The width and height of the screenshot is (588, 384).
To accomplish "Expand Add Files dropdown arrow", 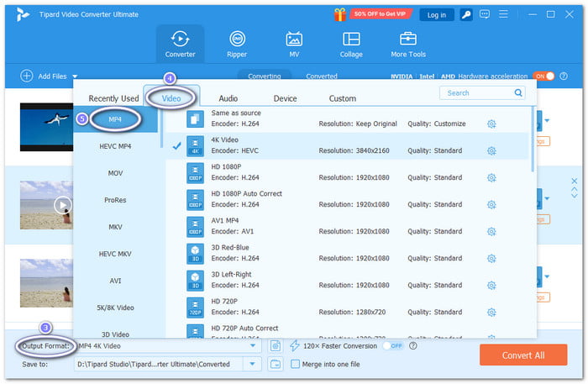I will click(75, 76).
